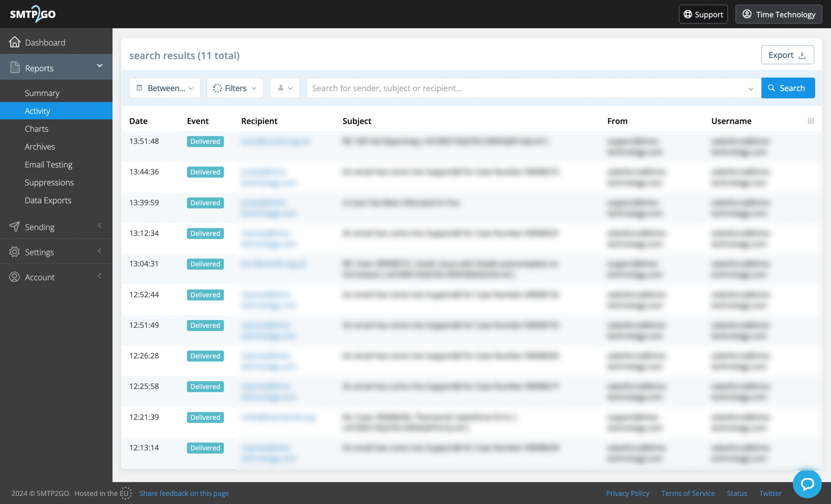Click the Export download icon

[802, 55]
